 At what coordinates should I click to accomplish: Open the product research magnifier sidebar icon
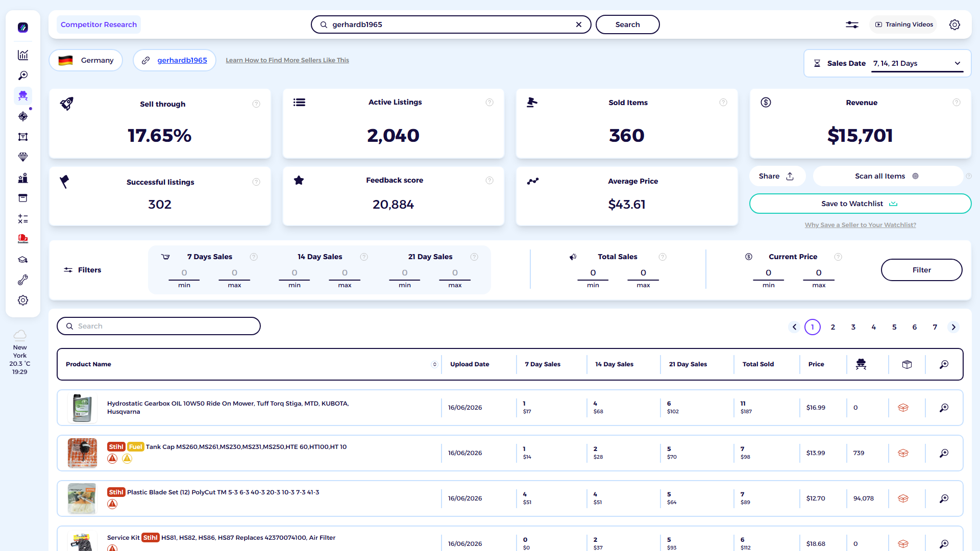23,76
